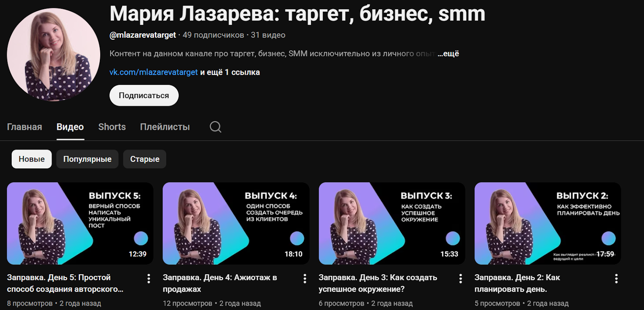Open options menu for День 5 video

pos(149,279)
